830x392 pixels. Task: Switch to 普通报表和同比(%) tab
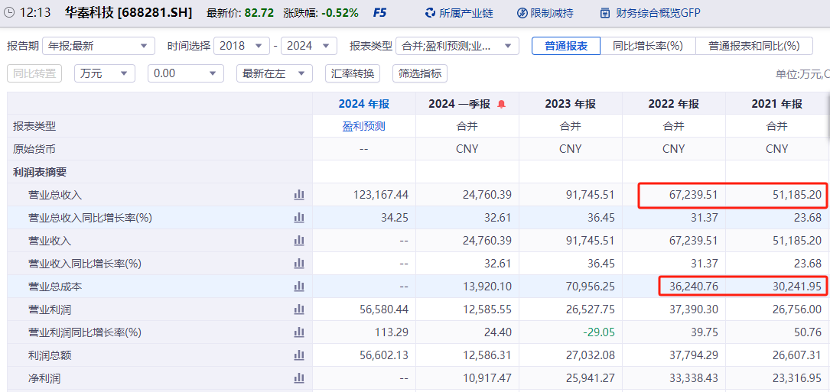tap(754, 46)
